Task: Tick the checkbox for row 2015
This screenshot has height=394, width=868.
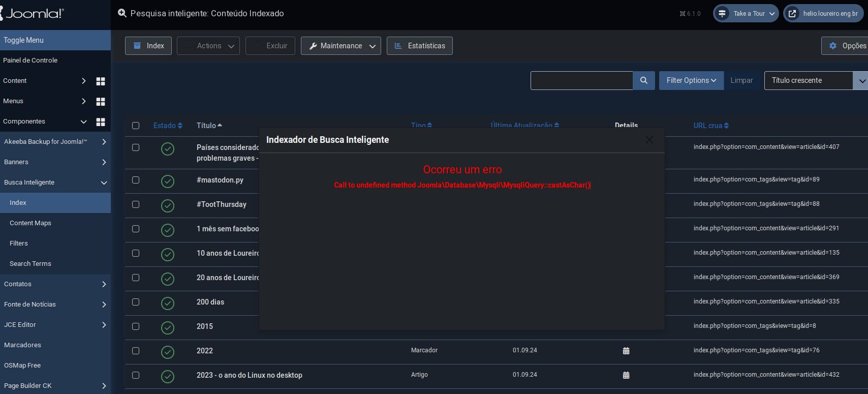Action: coord(136,326)
